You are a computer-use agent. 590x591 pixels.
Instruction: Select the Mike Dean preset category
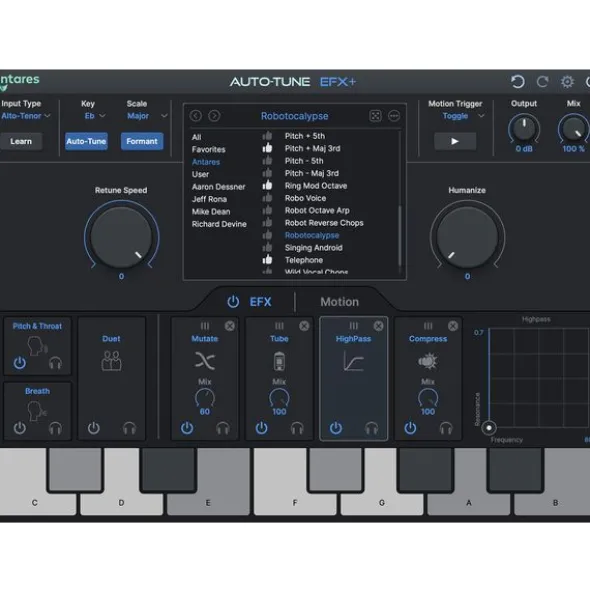(x=211, y=211)
